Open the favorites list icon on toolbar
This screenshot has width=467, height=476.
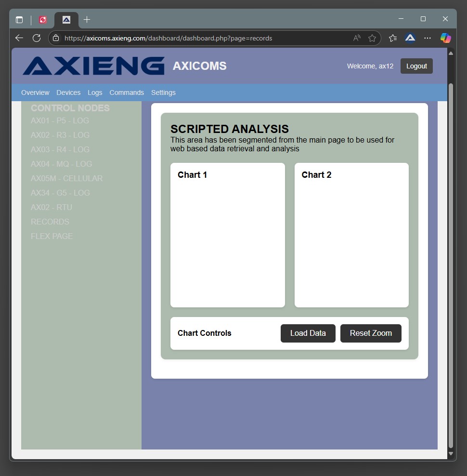392,38
